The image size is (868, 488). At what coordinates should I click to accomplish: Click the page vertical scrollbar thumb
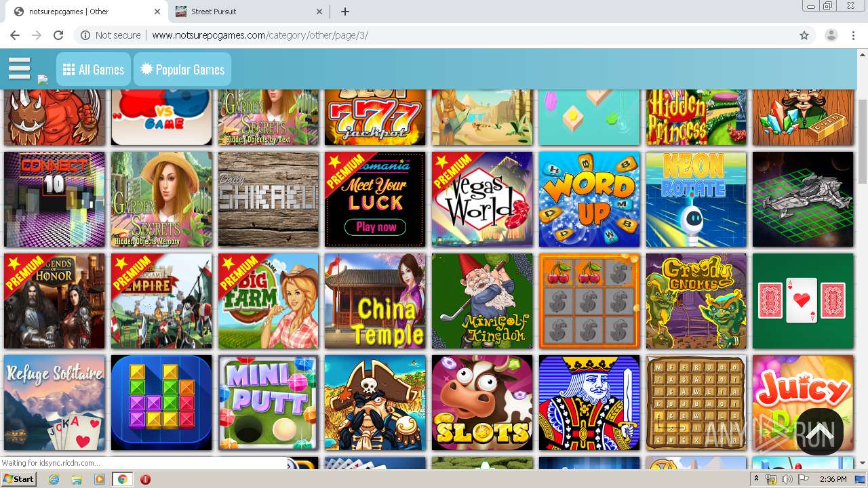pos(863,141)
